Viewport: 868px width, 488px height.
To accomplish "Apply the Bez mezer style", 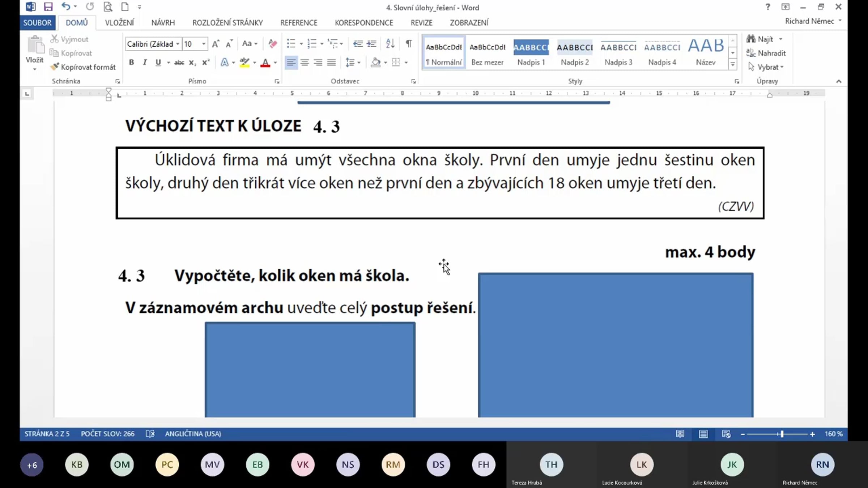I will (x=487, y=53).
